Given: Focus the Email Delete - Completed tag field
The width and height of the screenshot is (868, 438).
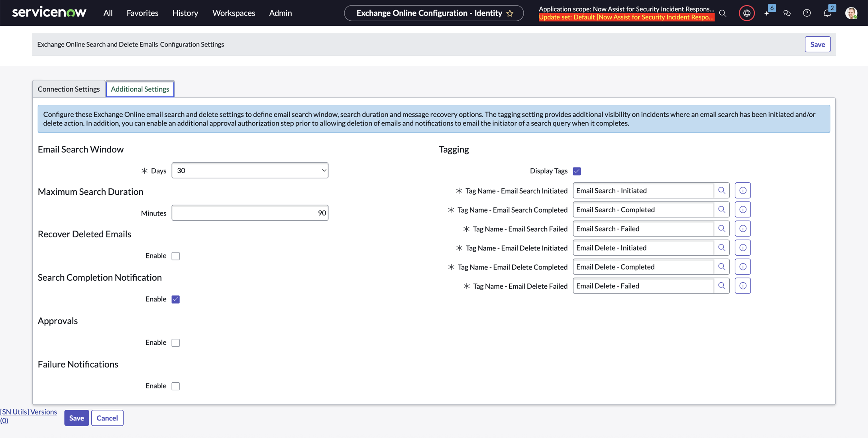Looking at the screenshot, I should coord(643,267).
